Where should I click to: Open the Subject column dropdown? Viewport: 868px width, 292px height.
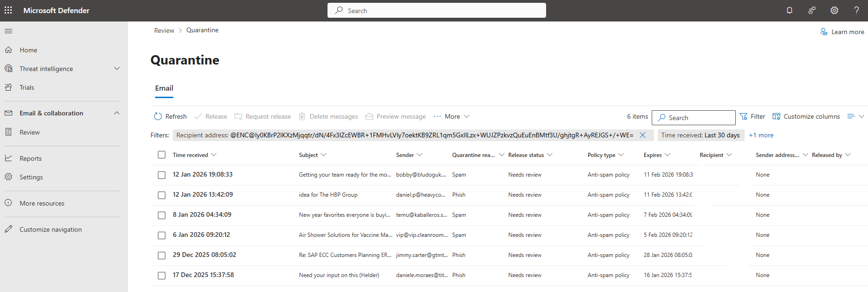324,155
